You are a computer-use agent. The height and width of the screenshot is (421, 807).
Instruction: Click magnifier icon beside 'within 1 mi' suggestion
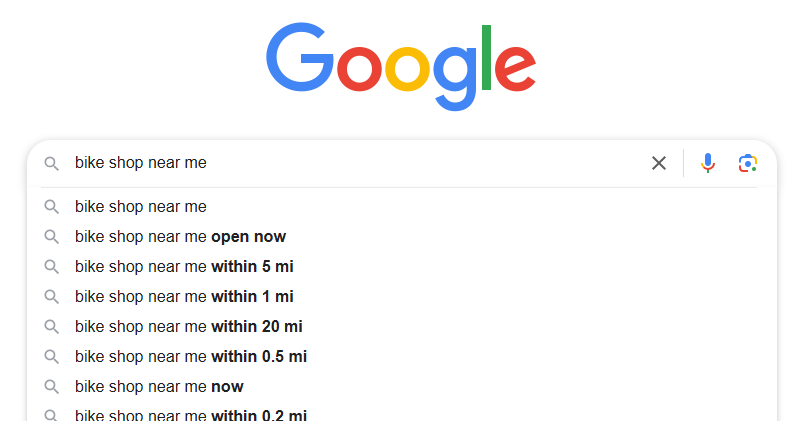pos(52,296)
